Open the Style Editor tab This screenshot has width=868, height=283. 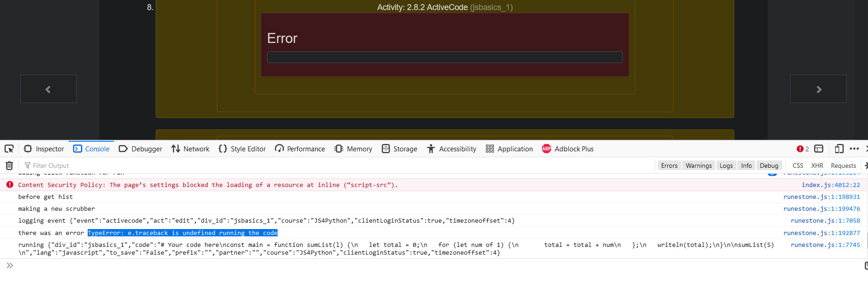click(242, 149)
